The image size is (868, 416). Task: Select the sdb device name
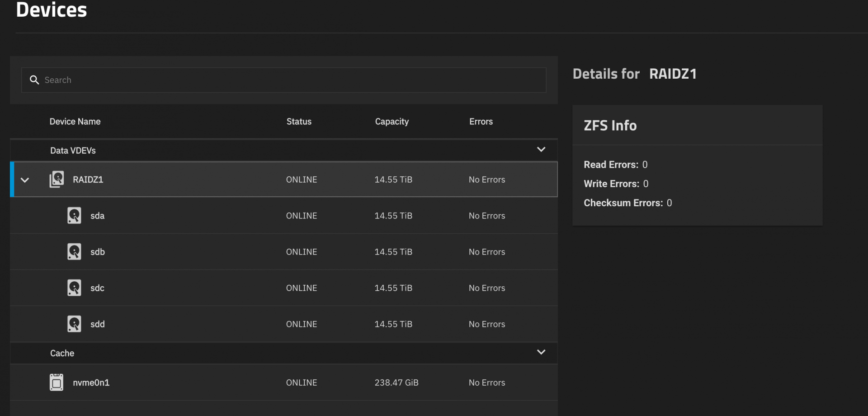click(98, 252)
